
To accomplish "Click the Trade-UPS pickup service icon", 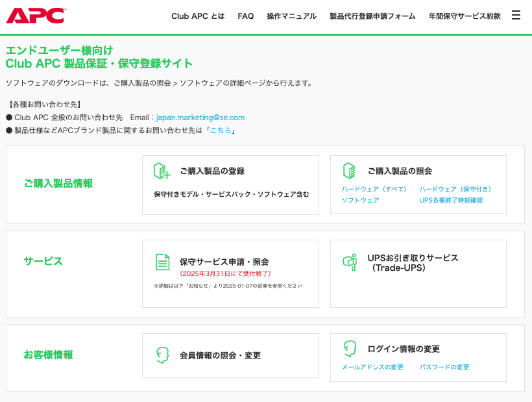I will point(350,262).
